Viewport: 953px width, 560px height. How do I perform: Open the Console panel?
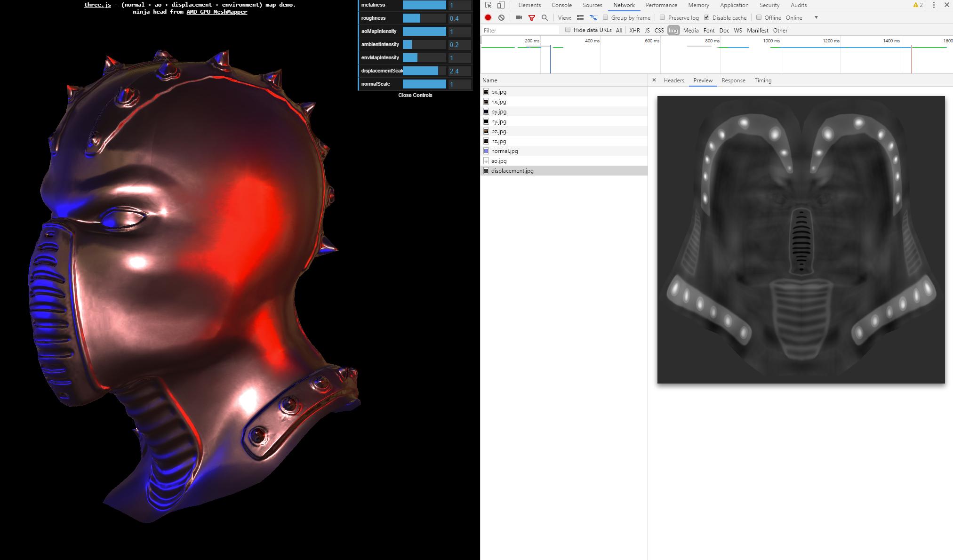(x=561, y=5)
